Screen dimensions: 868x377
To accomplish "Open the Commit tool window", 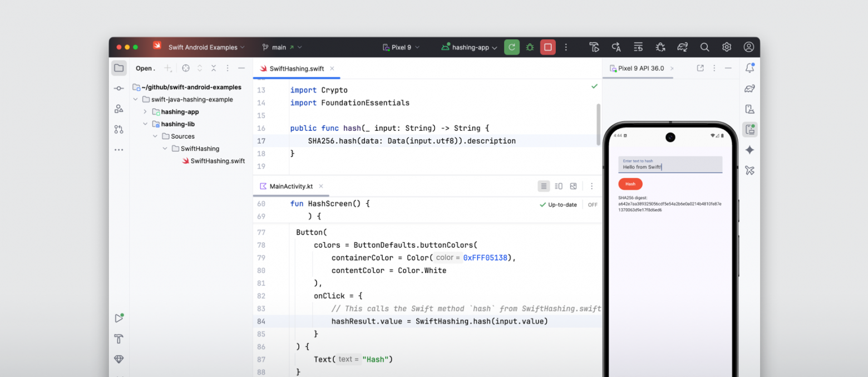I will click(x=119, y=88).
